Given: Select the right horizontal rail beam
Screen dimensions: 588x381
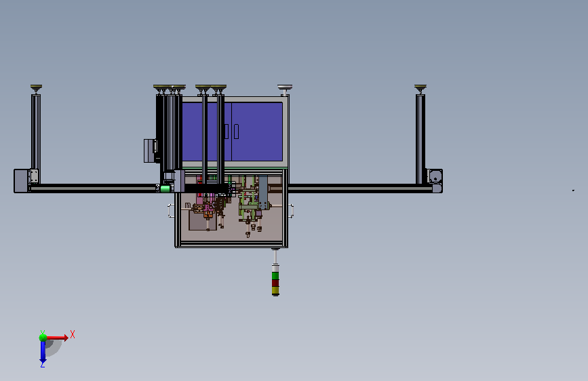Looking at the screenshot, I should coord(360,188).
